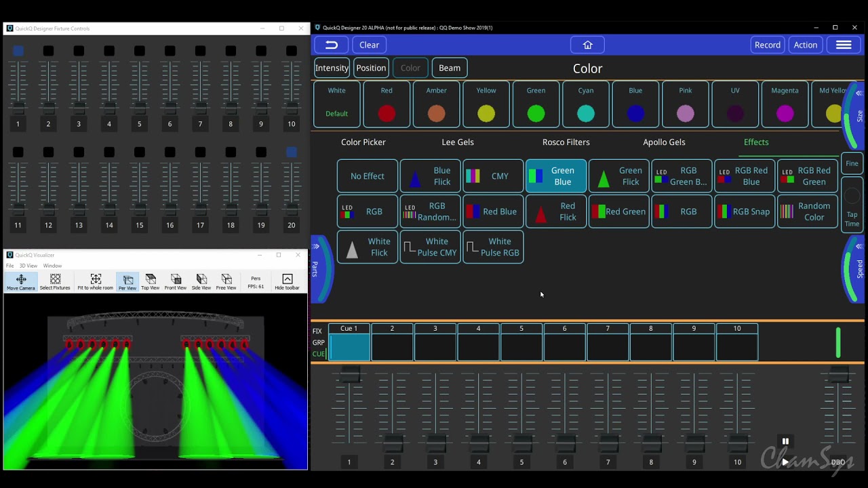Select the Random Color effect

pos(808,211)
